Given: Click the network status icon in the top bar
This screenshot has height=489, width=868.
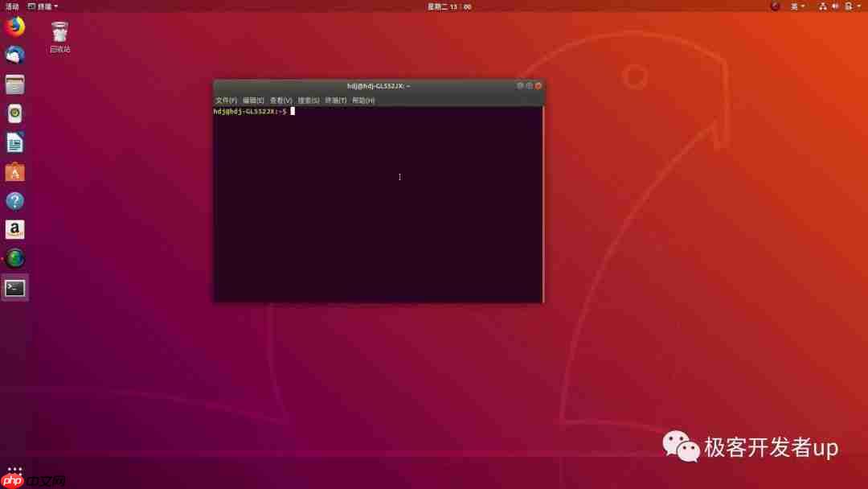Looking at the screenshot, I should pyautogui.click(x=824, y=6).
